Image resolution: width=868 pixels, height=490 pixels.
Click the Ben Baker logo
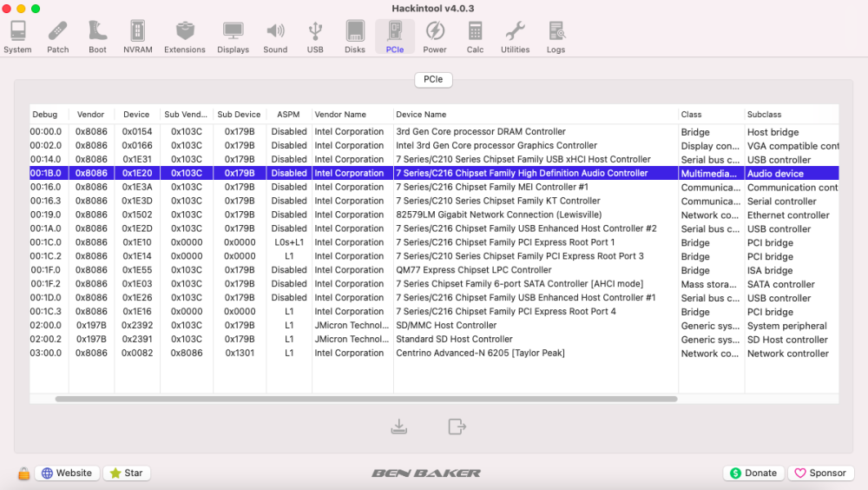click(x=425, y=473)
